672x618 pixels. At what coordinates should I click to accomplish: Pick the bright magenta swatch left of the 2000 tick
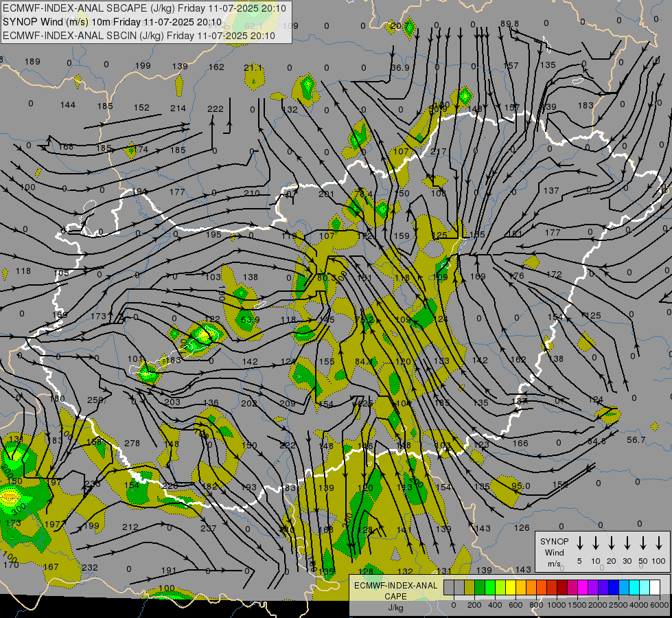click(583, 588)
